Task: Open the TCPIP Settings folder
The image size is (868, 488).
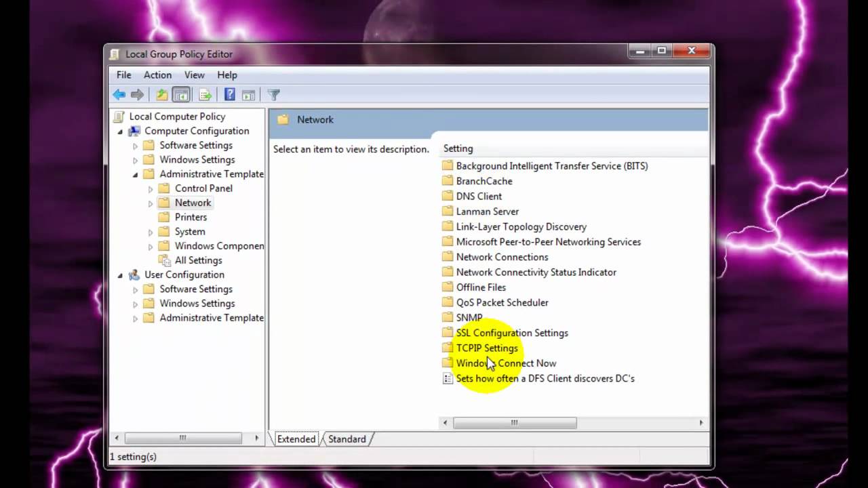Action: [487, 348]
